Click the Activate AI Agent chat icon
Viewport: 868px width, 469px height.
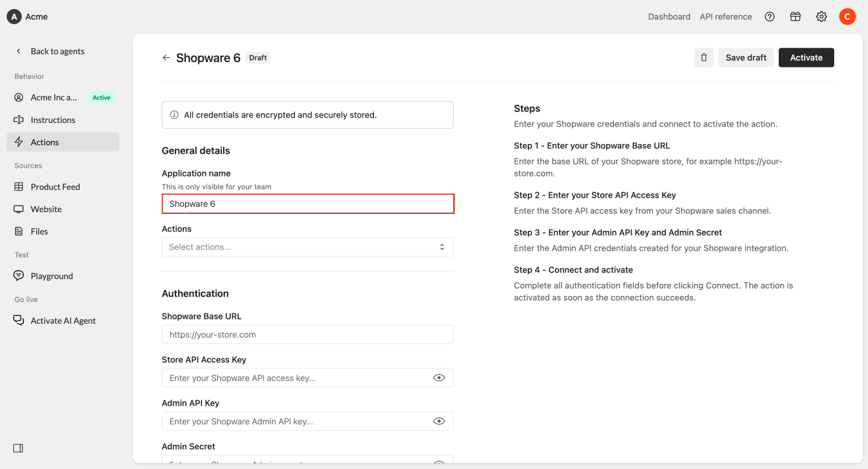(x=19, y=321)
